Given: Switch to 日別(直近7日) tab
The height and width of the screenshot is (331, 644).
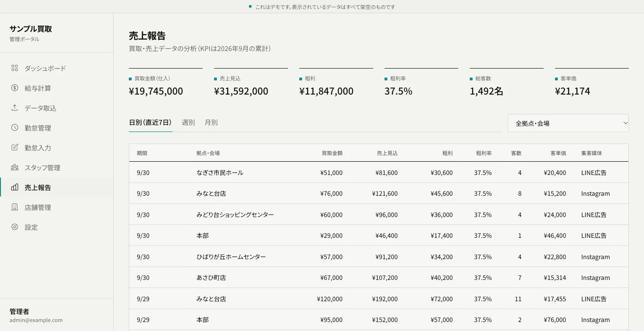Looking at the screenshot, I should 150,122.
